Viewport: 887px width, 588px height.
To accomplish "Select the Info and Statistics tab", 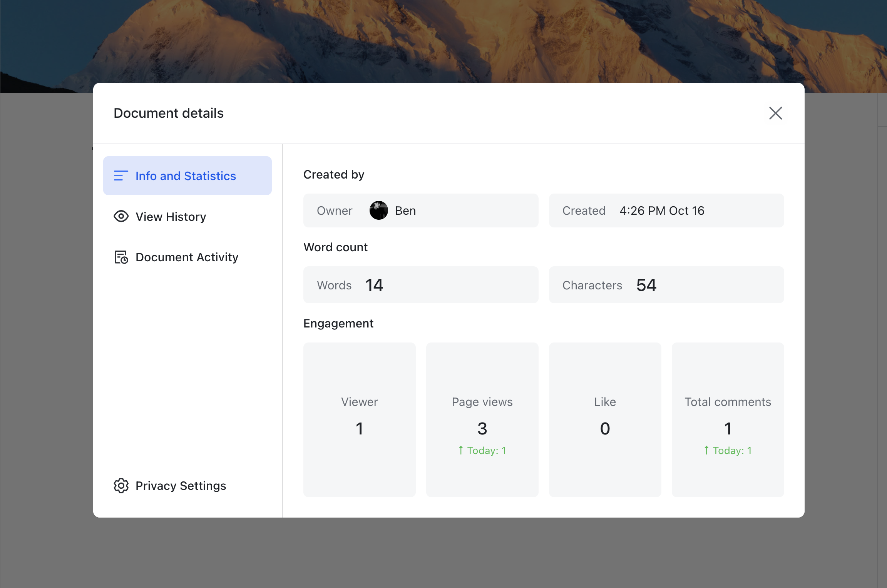I will pos(186,176).
